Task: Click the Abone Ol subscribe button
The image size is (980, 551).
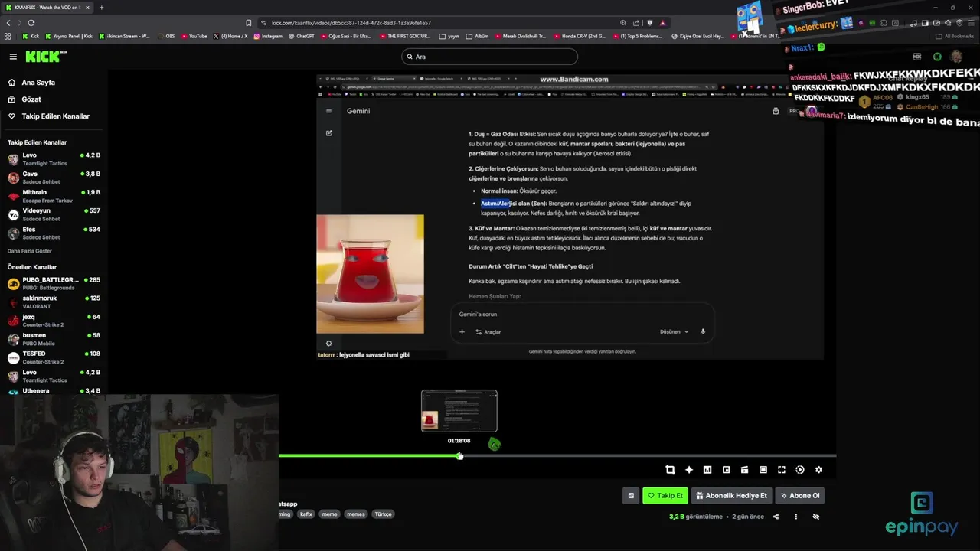Action: click(x=799, y=496)
